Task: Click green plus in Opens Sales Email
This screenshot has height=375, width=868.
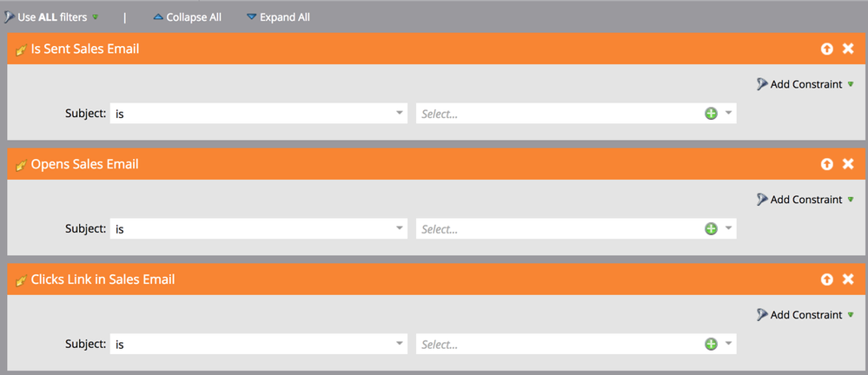Action: tap(711, 229)
